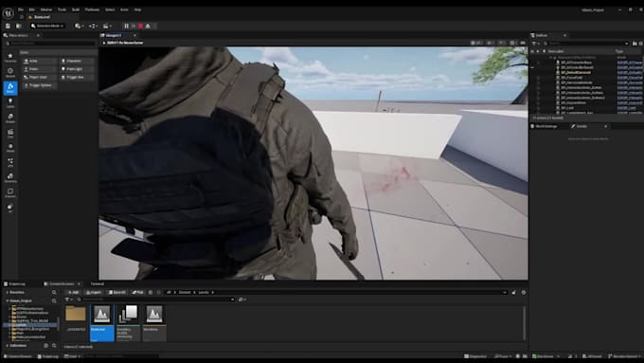Viewport: 644px width, 363px height.
Task: Select the Recently Placed clock category
Action: [10, 73]
